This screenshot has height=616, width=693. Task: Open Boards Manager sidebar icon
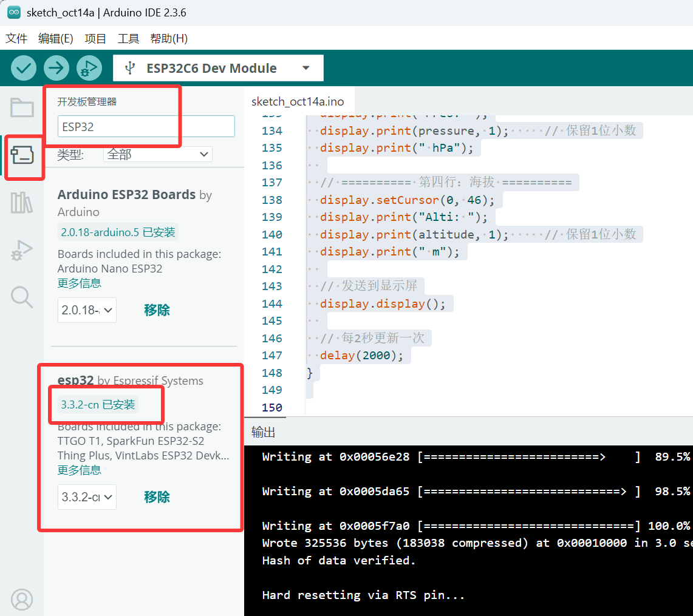(22, 156)
